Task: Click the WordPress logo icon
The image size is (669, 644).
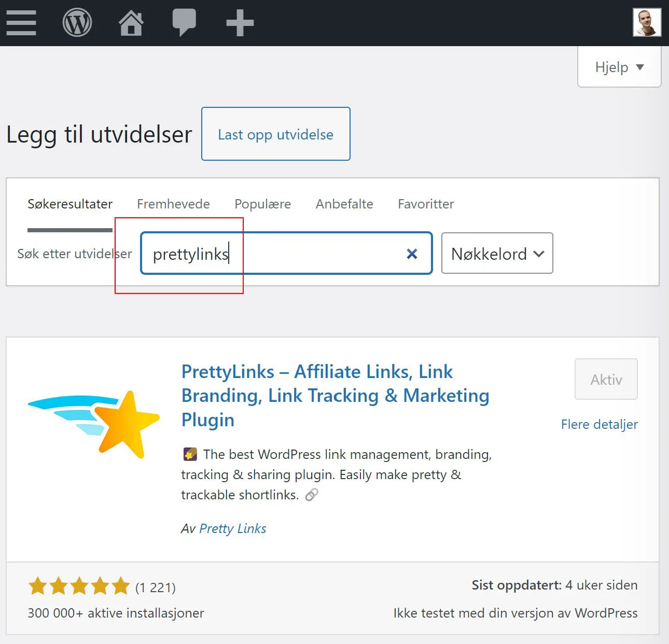Action: click(77, 23)
